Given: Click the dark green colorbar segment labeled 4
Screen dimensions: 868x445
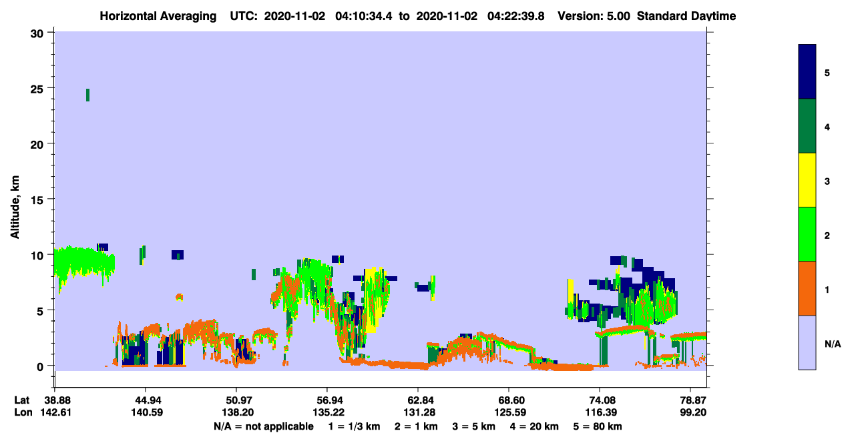Looking at the screenshot, I should tap(807, 126).
